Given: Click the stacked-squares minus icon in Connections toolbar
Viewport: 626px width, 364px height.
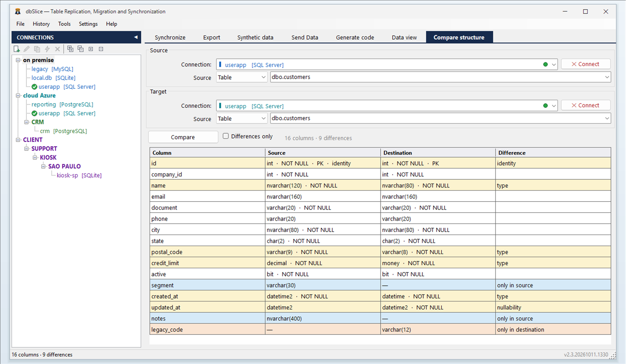Looking at the screenshot, I should (x=81, y=49).
